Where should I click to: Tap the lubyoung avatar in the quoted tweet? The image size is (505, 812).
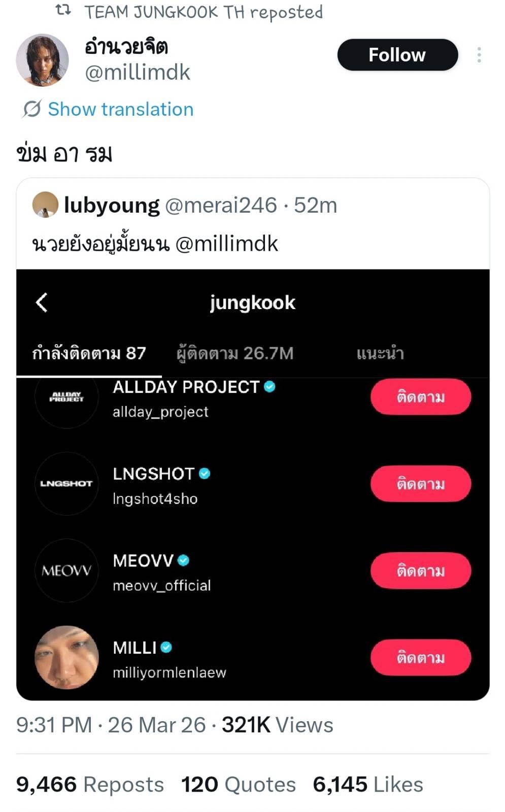click(x=45, y=205)
